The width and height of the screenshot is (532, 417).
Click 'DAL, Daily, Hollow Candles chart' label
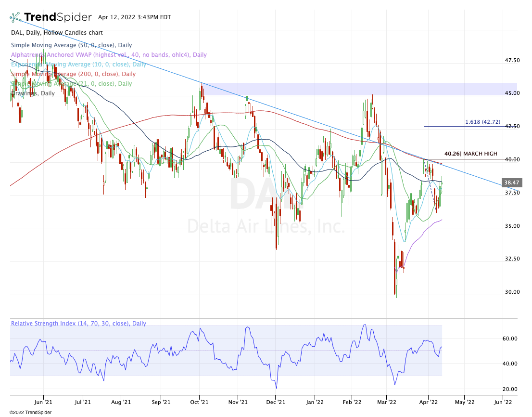tap(57, 33)
